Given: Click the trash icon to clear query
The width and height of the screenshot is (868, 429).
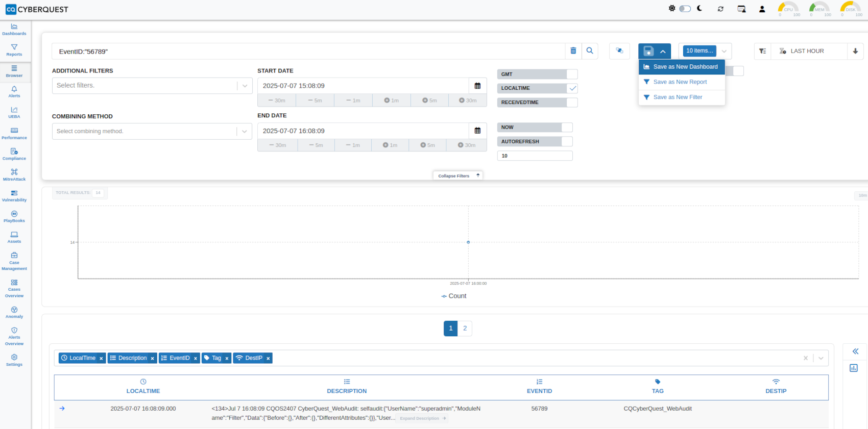Looking at the screenshot, I should pyautogui.click(x=573, y=51).
